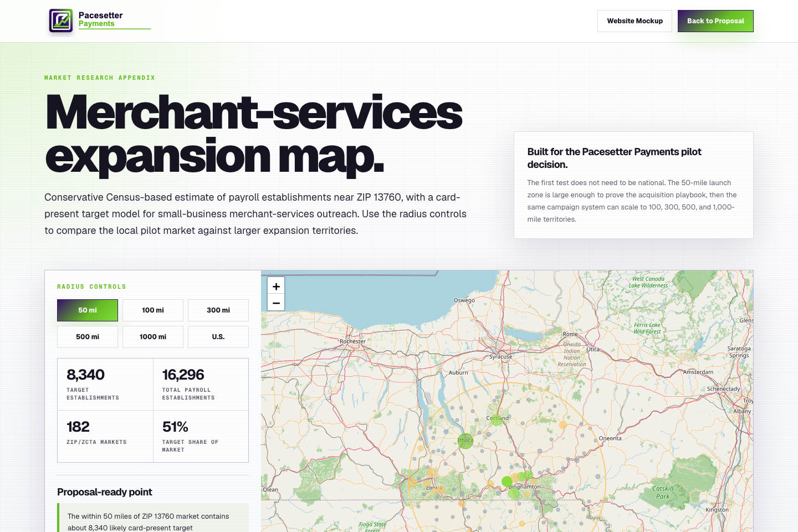Click the 16,296 total payroll establishments value
The height and width of the screenshot is (532, 798).
(183, 375)
